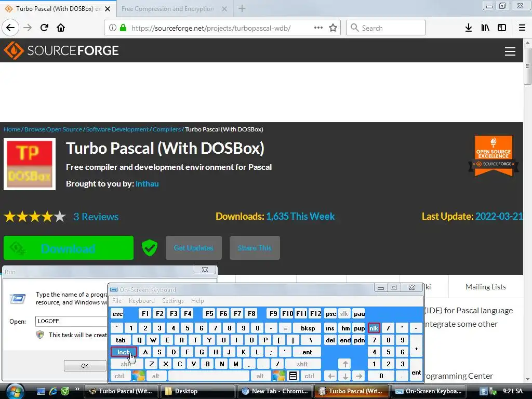The width and height of the screenshot is (532, 399).
Task: Click the up arrow key on the on-screen keyboard
Action: (345, 364)
